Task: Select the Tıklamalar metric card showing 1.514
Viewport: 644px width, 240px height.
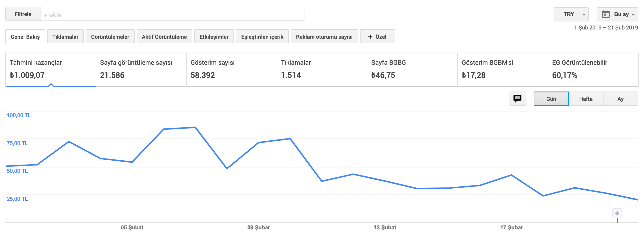Action: [x=322, y=70]
